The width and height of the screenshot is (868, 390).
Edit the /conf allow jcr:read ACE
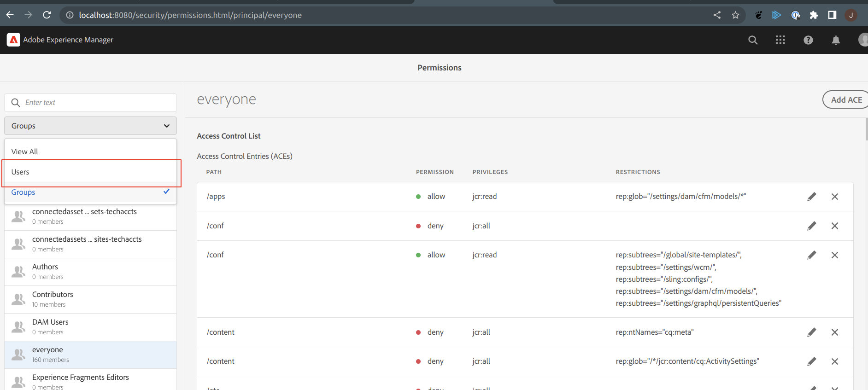click(x=812, y=255)
